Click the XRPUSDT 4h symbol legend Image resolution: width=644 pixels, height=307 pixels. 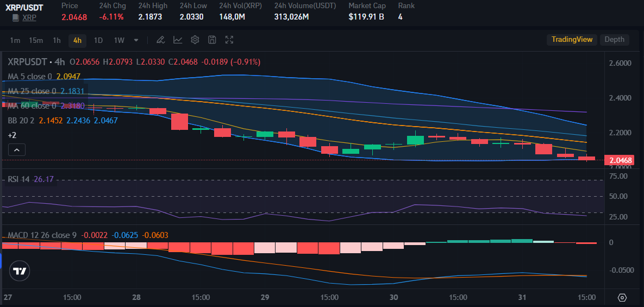point(36,62)
